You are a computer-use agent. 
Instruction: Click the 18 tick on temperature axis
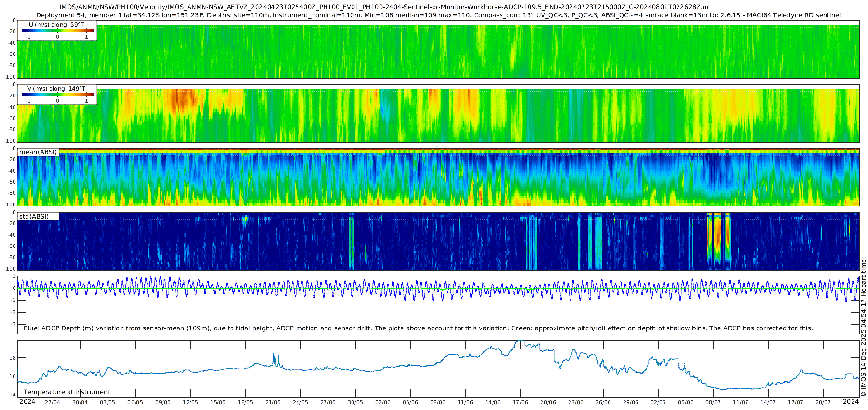click(13, 358)
